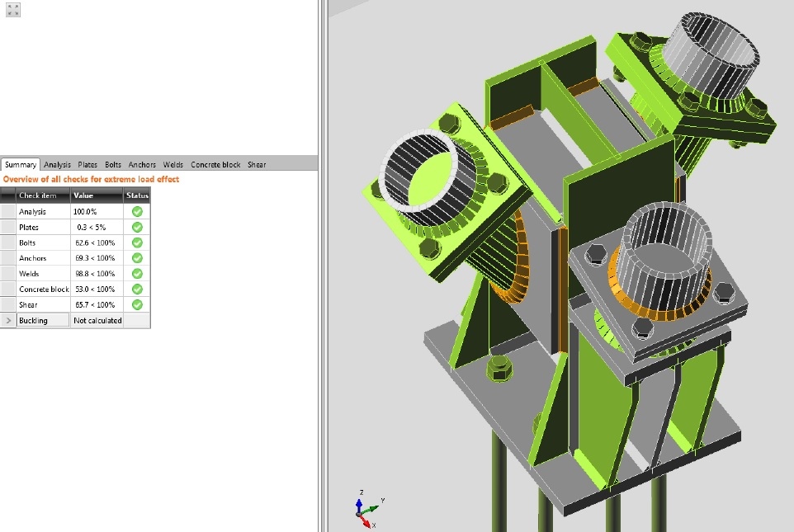This screenshot has width=794, height=532.
Task: Select the Shear check item cell
Action: pyautogui.click(x=43, y=304)
